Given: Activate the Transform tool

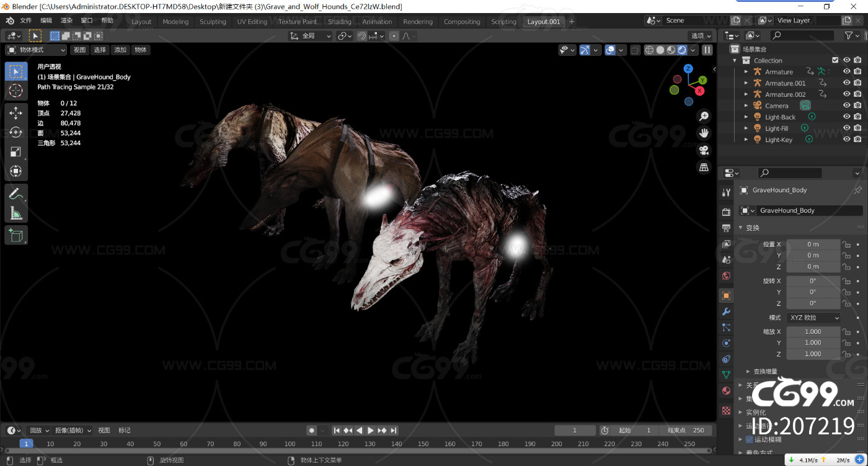Looking at the screenshot, I should [x=16, y=171].
